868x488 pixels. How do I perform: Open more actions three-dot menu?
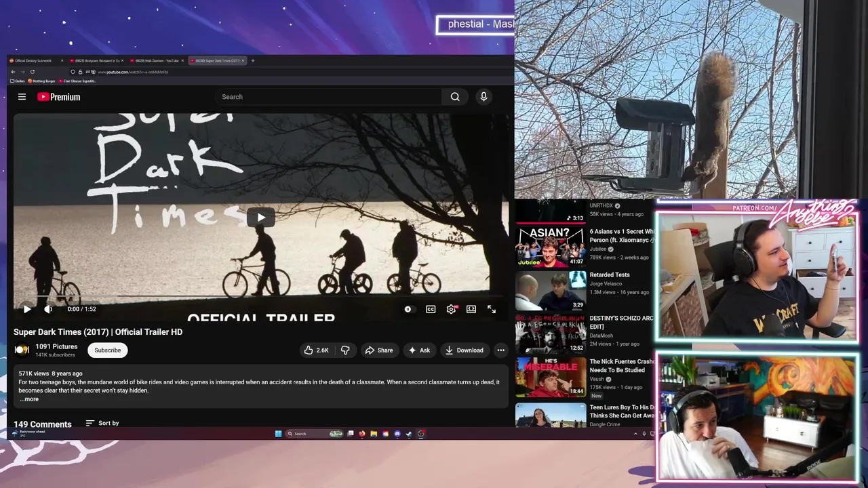500,350
